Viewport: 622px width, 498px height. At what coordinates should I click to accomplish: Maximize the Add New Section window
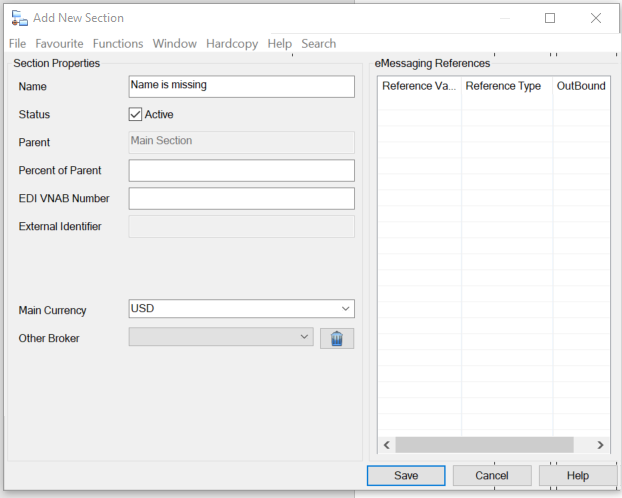tap(550, 18)
